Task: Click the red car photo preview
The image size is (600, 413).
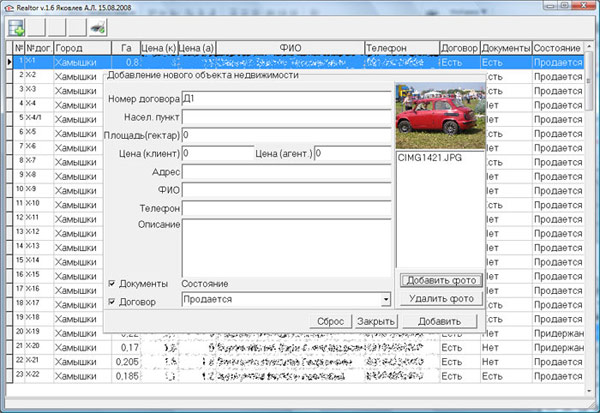Action: click(x=439, y=116)
